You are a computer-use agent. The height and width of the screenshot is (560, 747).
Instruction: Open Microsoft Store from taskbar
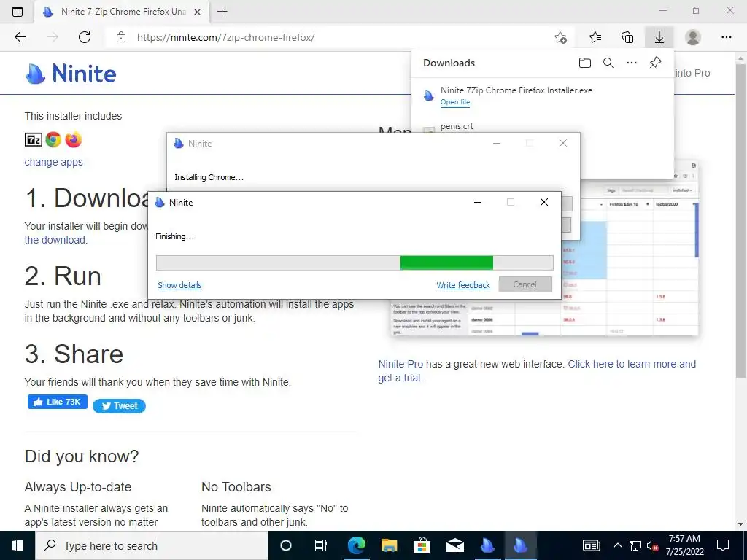422,545
